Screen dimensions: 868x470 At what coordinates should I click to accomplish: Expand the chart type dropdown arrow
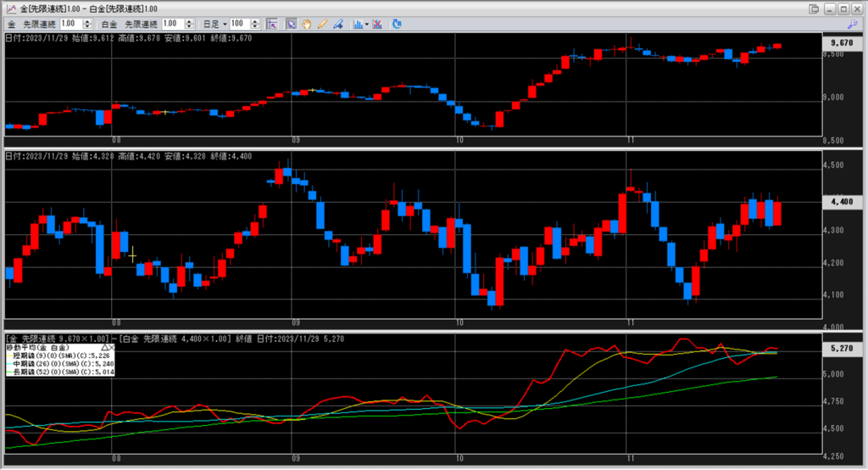pyautogui.click(x=367, y=24)
